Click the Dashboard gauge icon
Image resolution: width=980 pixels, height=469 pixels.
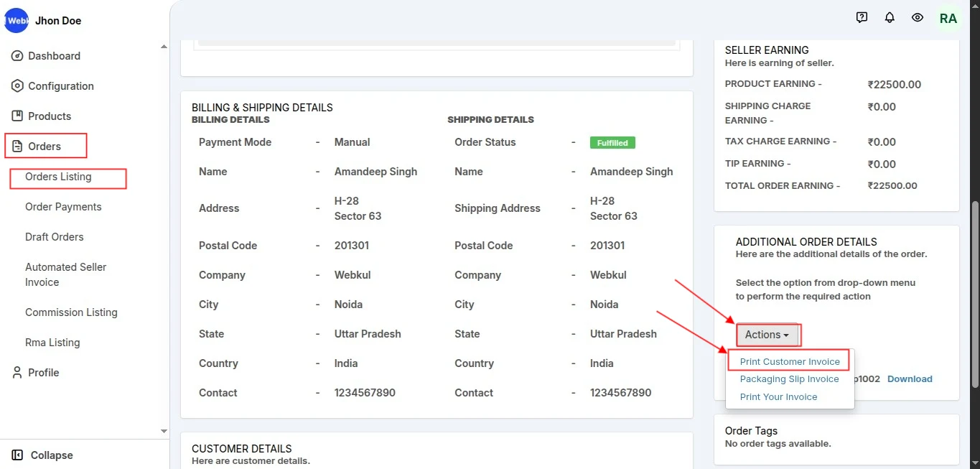(x=17, y=56)
